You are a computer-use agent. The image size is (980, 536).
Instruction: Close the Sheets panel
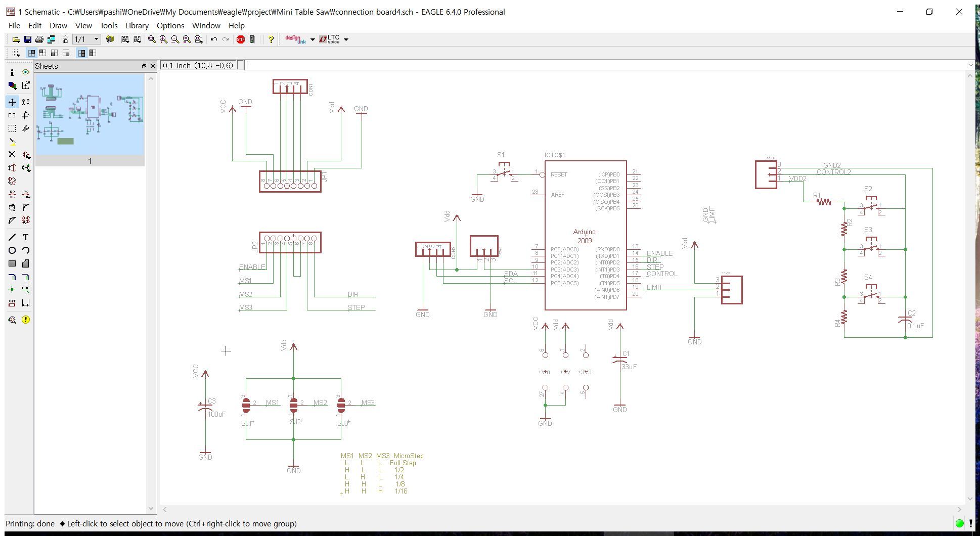[x=152, y=66]
